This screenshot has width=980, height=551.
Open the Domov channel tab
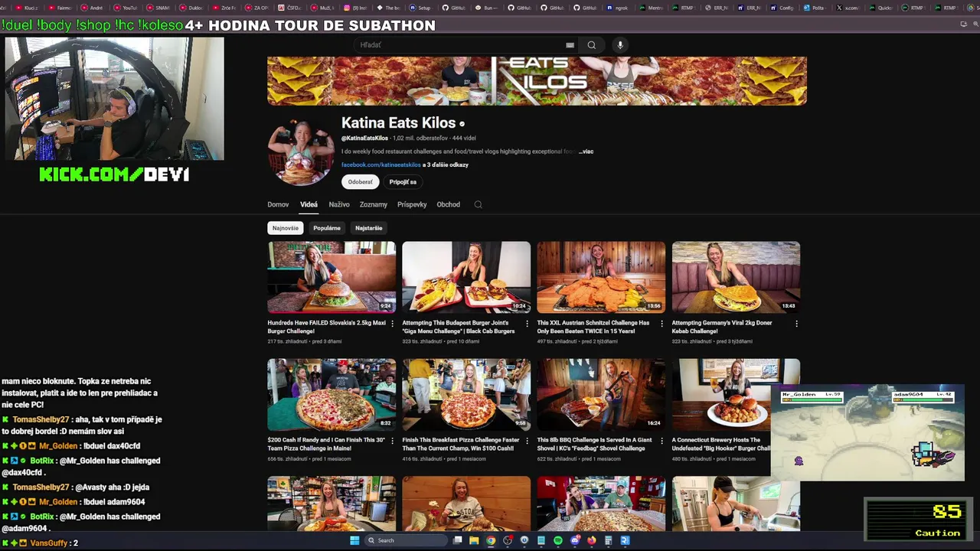tap(278, 204)
